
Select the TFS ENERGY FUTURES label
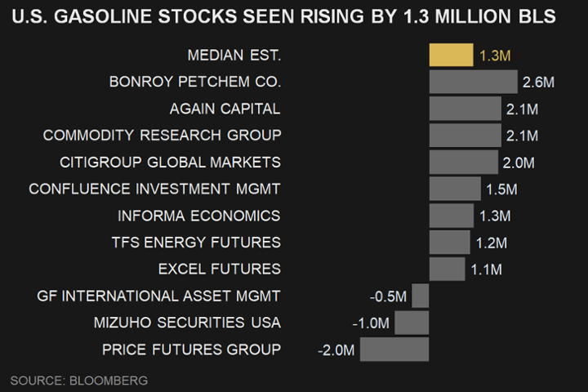[x=196, y=243]
